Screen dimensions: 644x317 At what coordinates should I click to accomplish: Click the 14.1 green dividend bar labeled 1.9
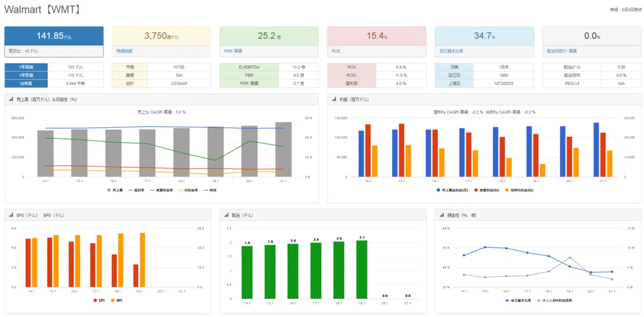247,272
